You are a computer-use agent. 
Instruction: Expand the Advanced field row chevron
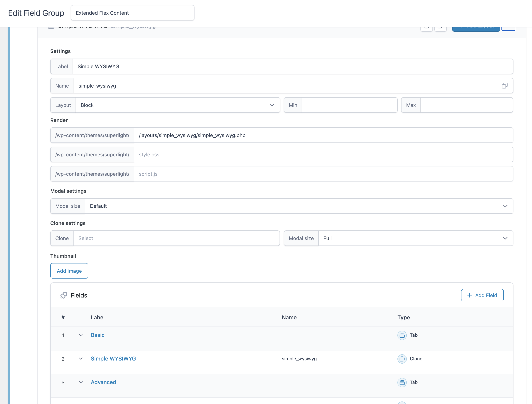81,382
